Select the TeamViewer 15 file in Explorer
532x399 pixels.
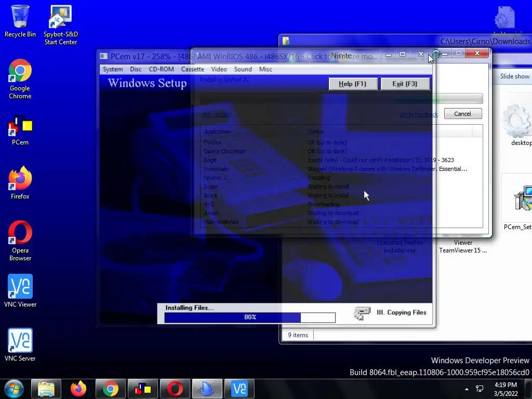tap(463, 247)
